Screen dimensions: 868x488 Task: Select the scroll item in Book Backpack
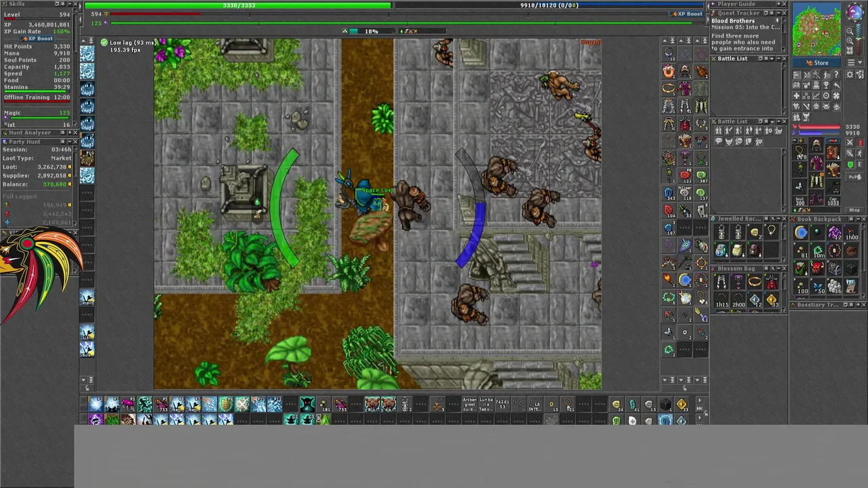(x=851, y=286)
